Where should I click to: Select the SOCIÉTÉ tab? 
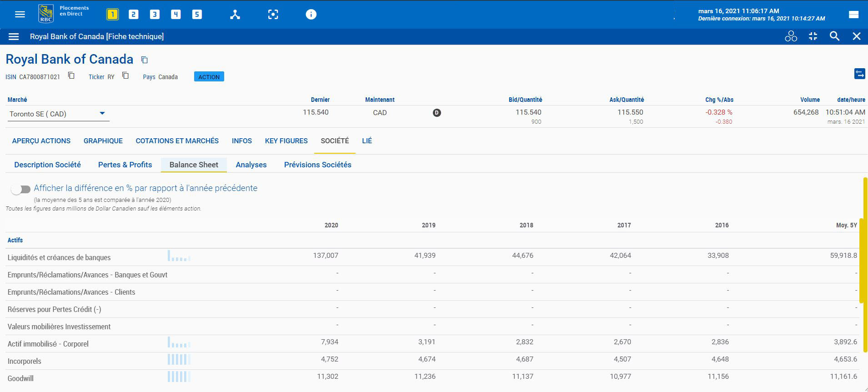[335, 141]
